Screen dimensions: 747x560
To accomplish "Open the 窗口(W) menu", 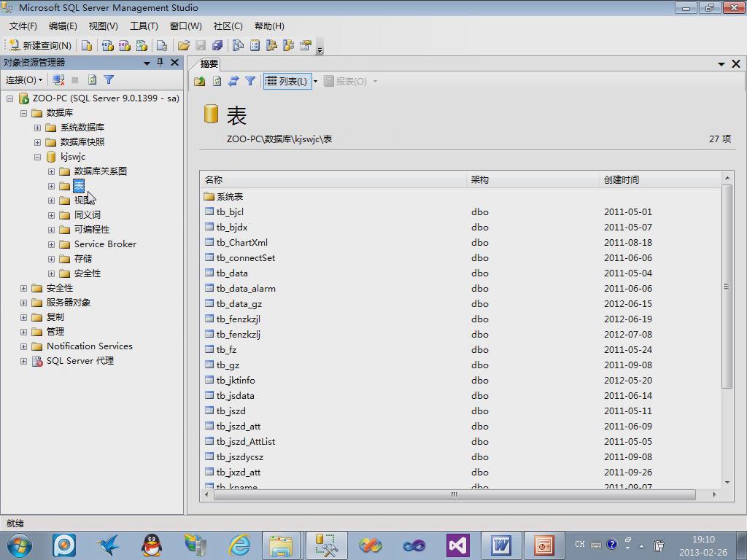I will [186, 26].
